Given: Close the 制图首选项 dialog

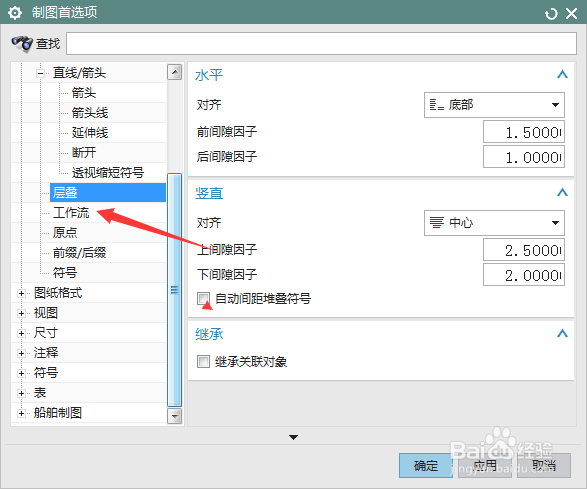Looking at the screenshot, I should coord(571,14).
